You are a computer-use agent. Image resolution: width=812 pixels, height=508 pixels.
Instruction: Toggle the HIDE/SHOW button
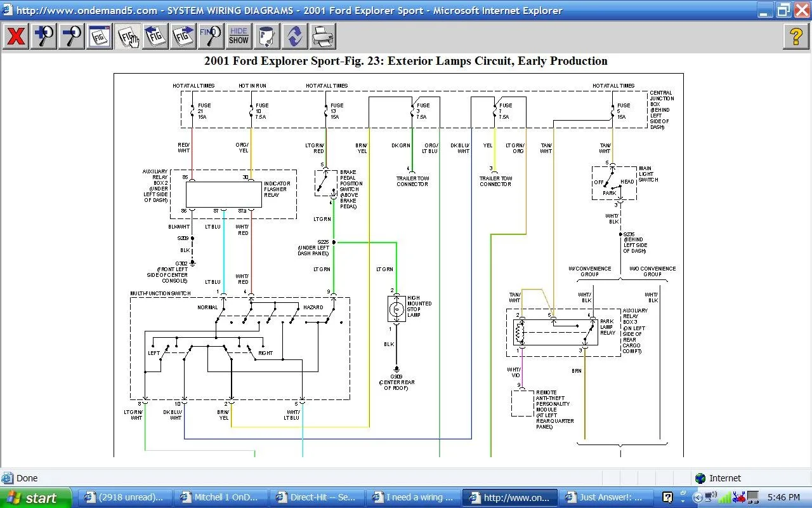(x=239, y=36)
